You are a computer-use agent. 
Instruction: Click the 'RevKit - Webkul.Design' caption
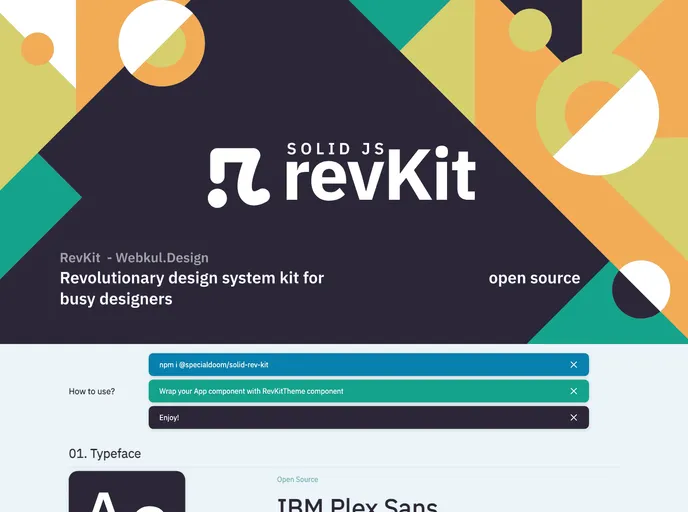[134, 258]
